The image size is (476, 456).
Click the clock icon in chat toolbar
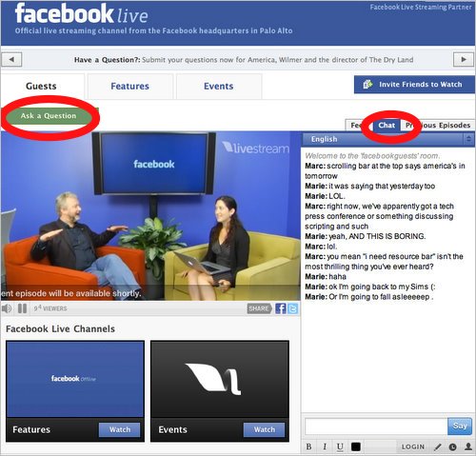(453, 446)
